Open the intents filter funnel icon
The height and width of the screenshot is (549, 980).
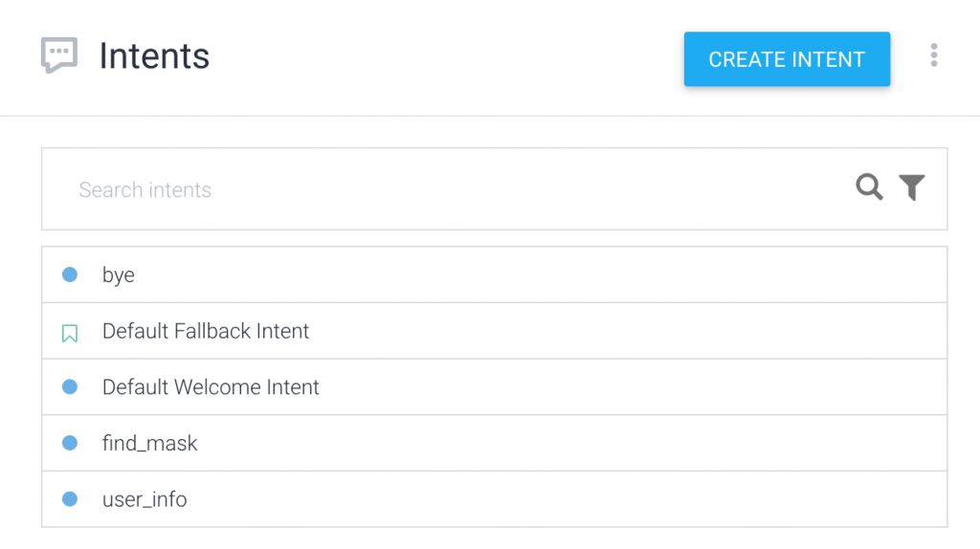(912, 187)
